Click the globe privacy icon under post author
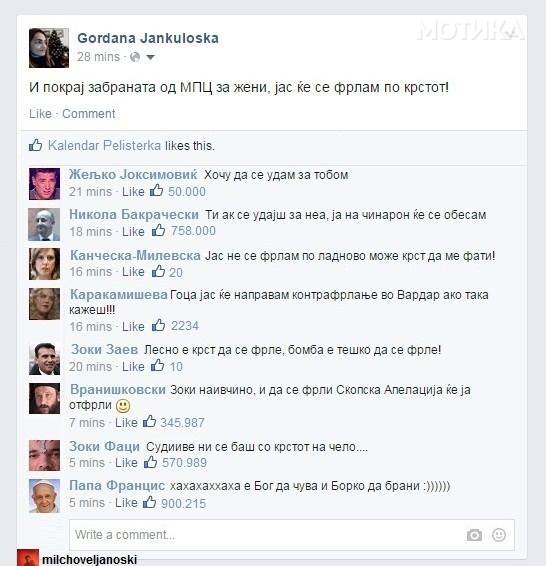This screenshot has height=566, width=546. point(135,57)
